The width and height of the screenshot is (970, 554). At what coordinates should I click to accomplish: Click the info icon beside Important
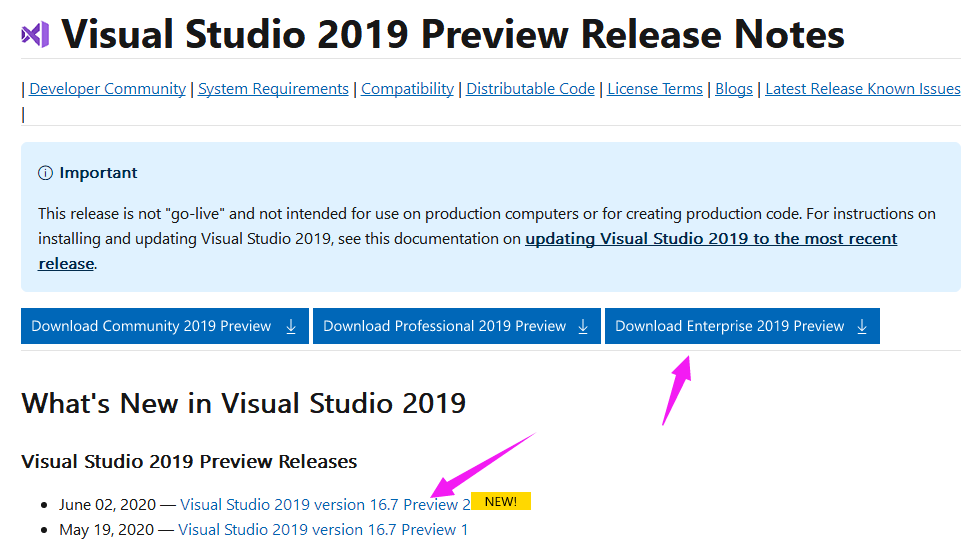pyautogui.click(x=45, y=173)
